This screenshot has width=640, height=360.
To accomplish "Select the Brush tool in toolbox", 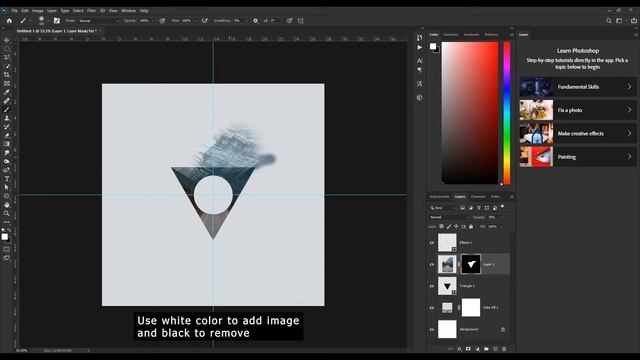I will pos(7,109).
